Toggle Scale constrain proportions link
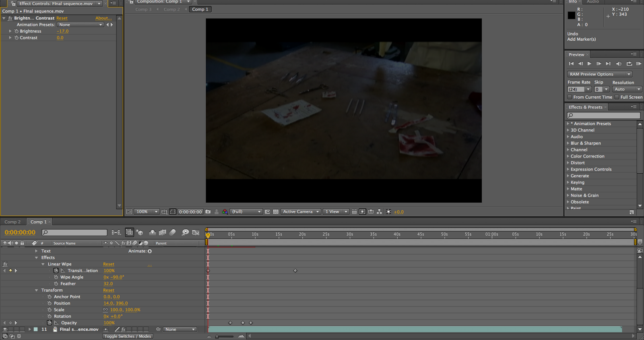Screen dimensions: 644x340 tap(105, 310)
